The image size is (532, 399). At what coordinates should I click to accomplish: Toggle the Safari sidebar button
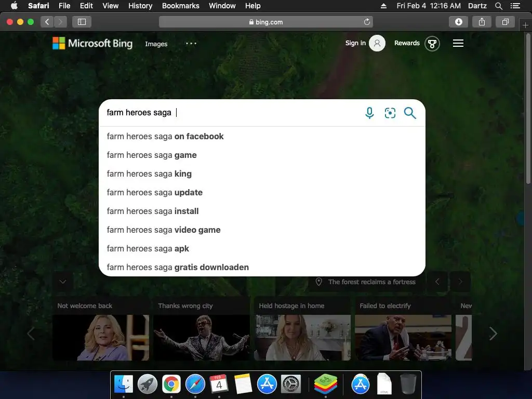point(82,22)
